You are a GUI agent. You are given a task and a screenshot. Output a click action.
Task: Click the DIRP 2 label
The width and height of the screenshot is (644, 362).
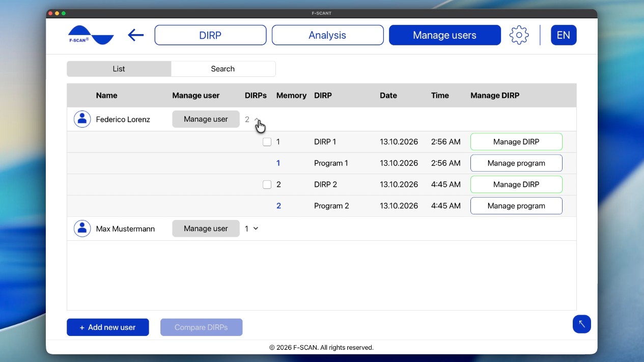click(325, 185)
